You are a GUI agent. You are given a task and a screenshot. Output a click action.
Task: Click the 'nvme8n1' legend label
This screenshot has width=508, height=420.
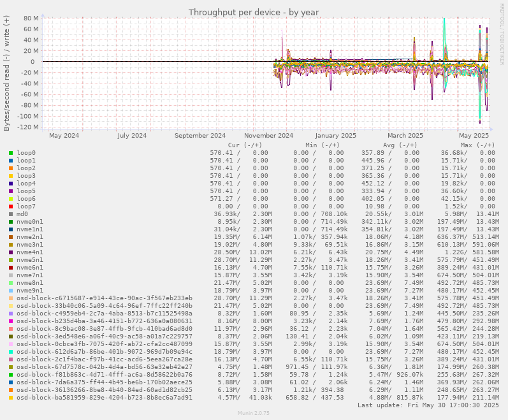30,283
